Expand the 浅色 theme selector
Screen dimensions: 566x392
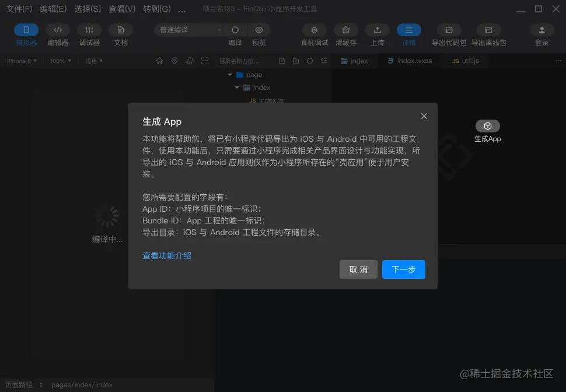tap(93, 60)
